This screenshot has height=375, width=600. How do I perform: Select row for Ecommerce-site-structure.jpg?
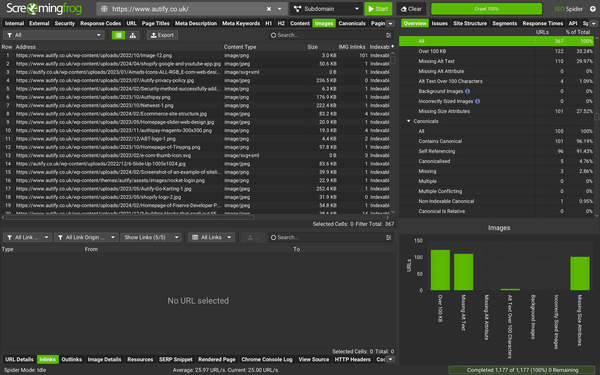(x=197, y=114)
